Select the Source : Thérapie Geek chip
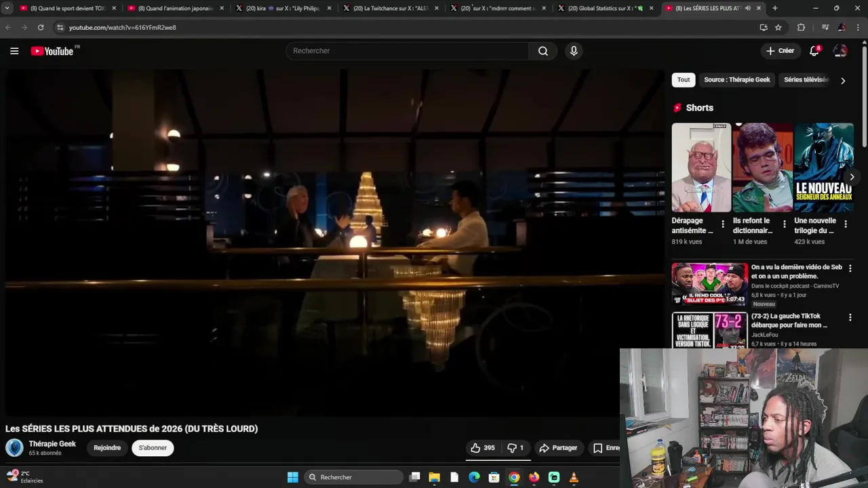Image resolution: width=868 pixels, height=488 pixels. coord(737,80)
